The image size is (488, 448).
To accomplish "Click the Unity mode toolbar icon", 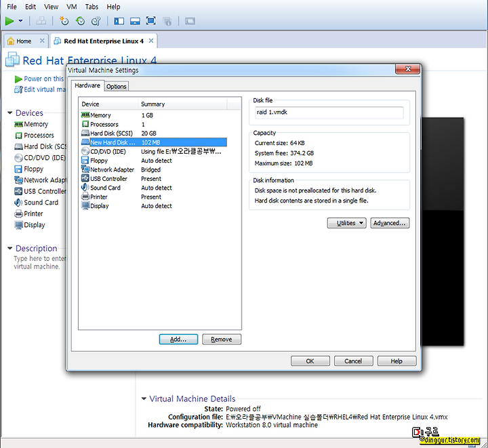I will tap(167, 21).
